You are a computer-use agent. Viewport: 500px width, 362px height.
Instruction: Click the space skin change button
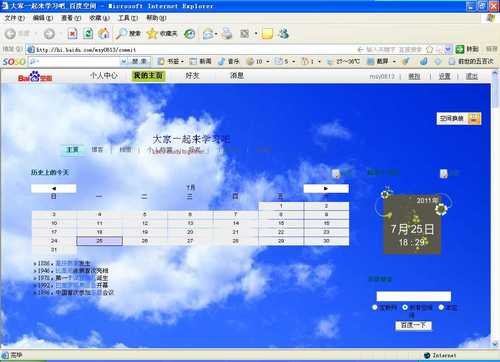click(x=459, y=118)
